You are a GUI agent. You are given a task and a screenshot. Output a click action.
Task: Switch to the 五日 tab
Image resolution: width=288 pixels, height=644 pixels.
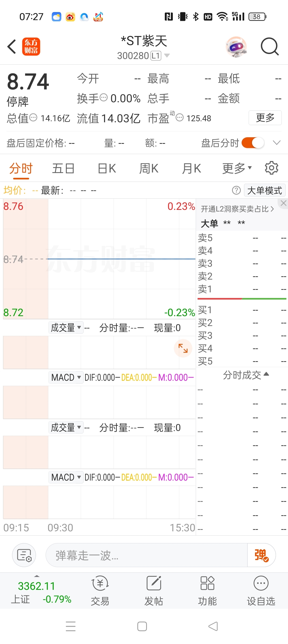[x=63, y=168]
